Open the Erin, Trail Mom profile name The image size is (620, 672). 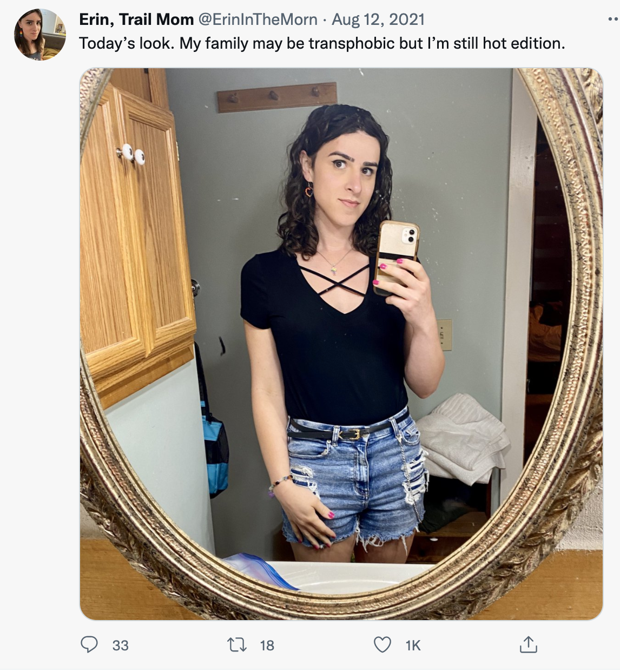(x=136, y=19)
